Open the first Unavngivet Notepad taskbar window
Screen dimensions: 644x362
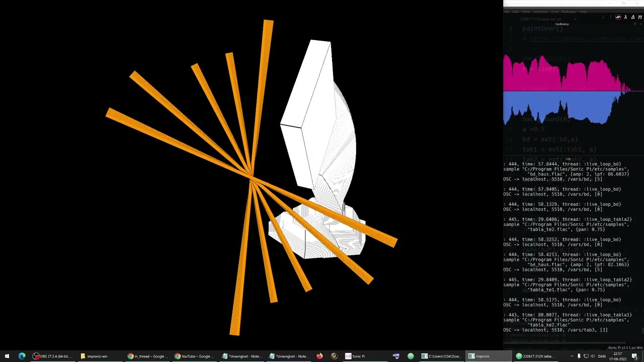(x=241, y=356)
